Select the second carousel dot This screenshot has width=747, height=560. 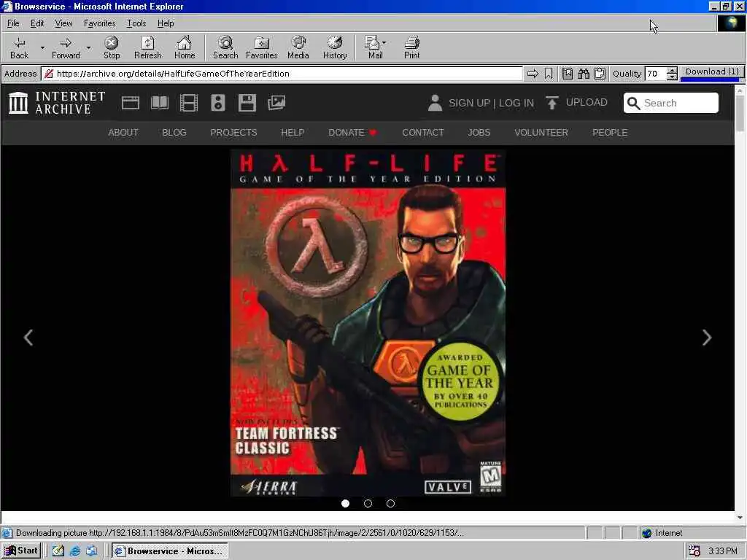[x=368, y=503]
